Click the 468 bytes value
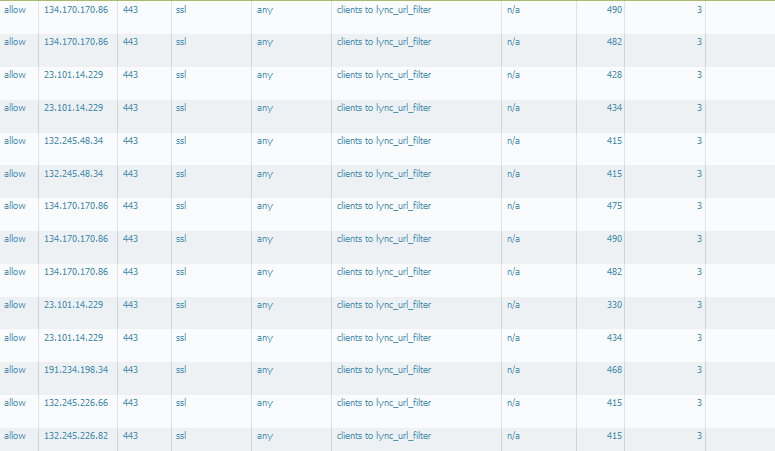Viewport: 775px width, 451px height. pos(614,370)
